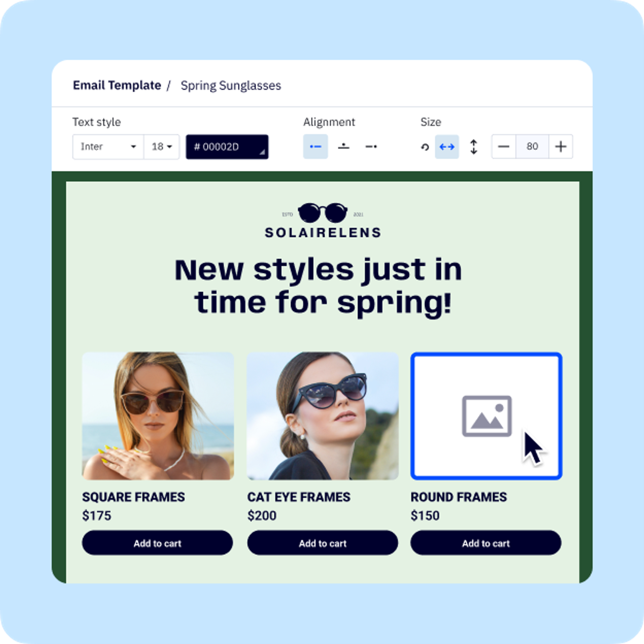644x644 pixels.
Task: Click the reset size rotate icon
Action: click(x=425, y=147)
